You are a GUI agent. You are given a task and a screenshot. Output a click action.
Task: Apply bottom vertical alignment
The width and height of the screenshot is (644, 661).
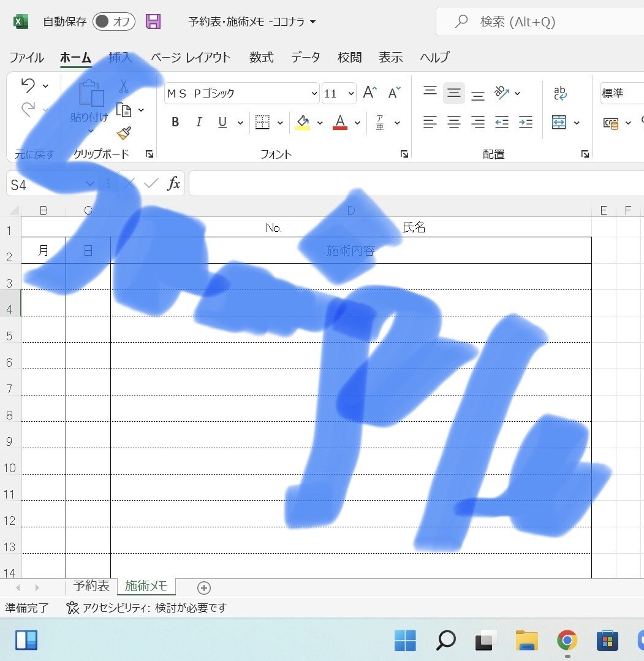point(477,96)
